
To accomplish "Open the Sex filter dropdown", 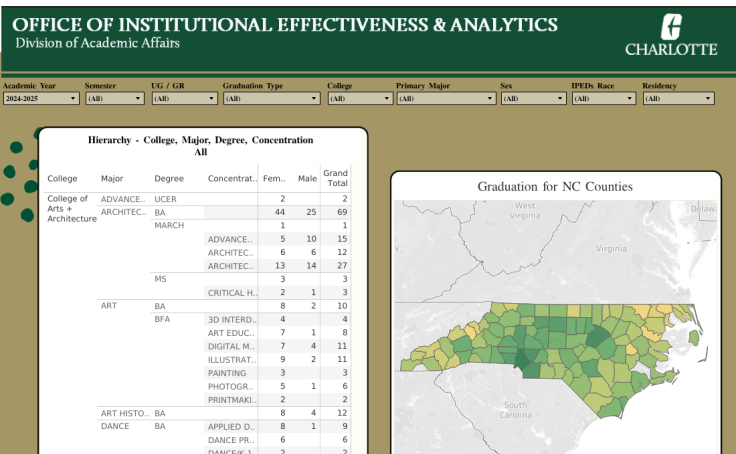I will [x=533, y=99].
